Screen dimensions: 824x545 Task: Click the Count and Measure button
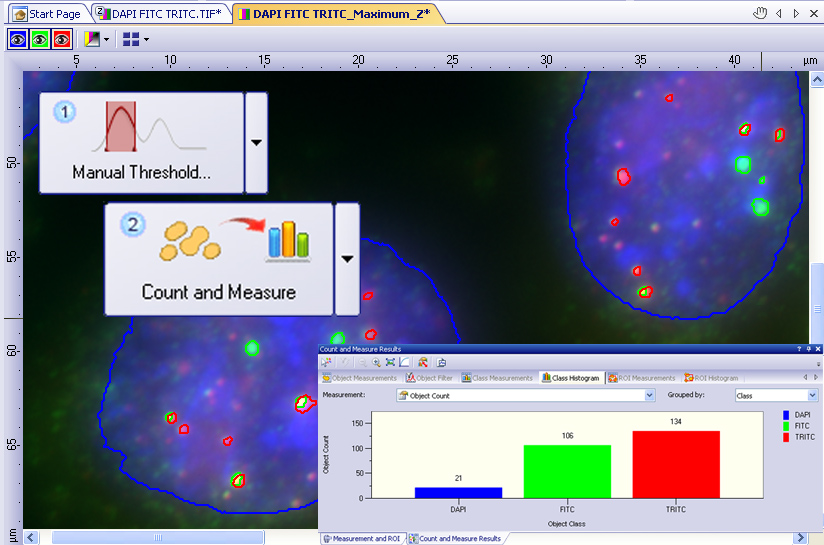click(x=218, y=259)
